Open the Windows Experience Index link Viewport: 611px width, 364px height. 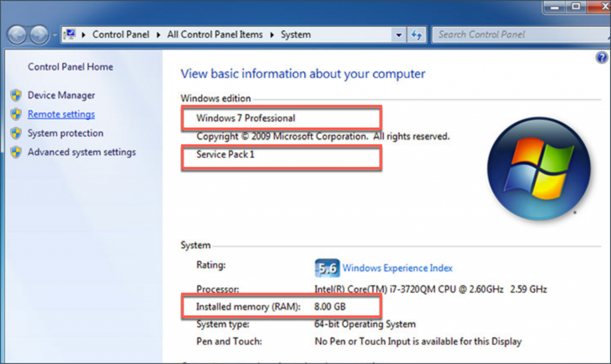click(397, 268)
